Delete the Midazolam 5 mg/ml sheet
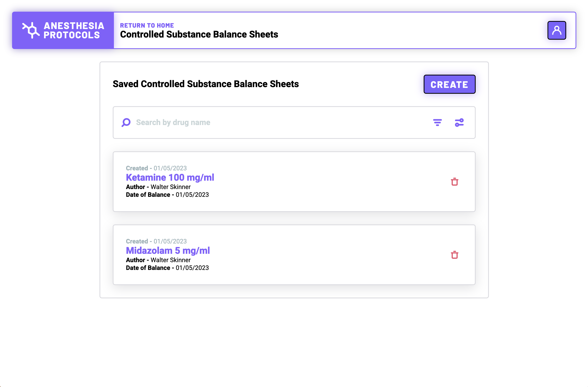The image size is (588, 387). point(455,255)
